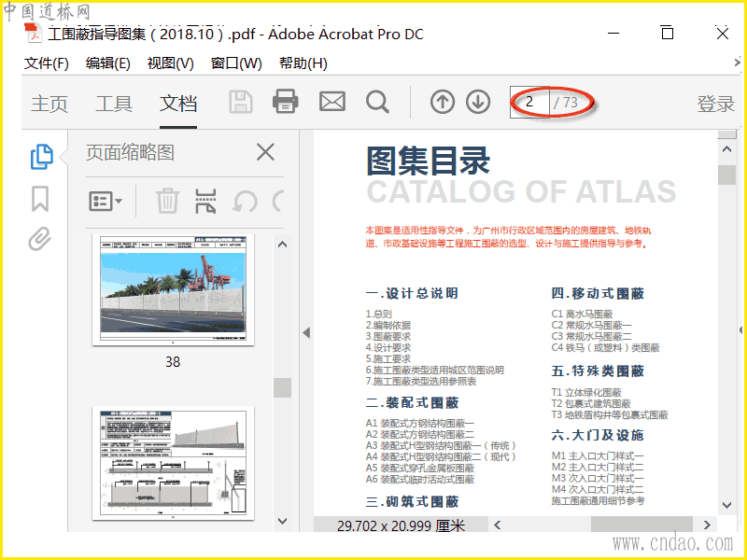Maximize the Acrobat window

tap(668, 33)
